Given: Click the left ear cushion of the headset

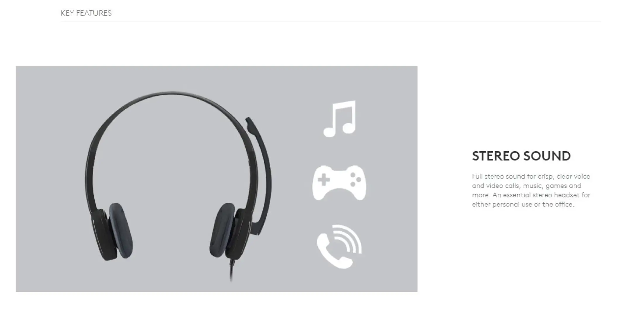Looking at the screenshot, I should (x=121, y=231).
